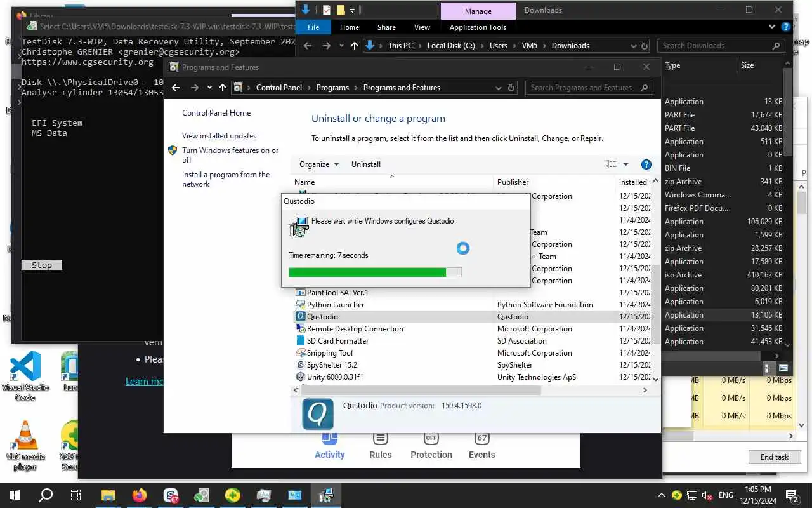Click the Python Launcher icon in the list
The height and width of the screenshot is (508, 812).
point(301,304)
